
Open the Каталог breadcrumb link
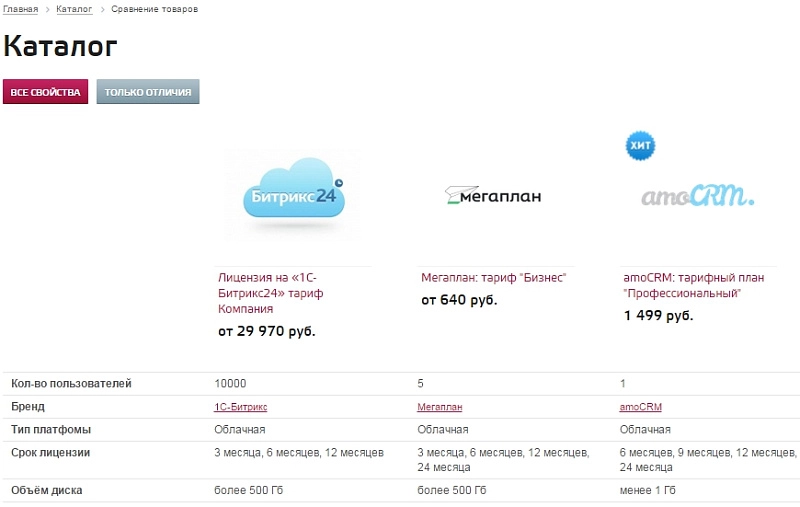coord(74,9)
